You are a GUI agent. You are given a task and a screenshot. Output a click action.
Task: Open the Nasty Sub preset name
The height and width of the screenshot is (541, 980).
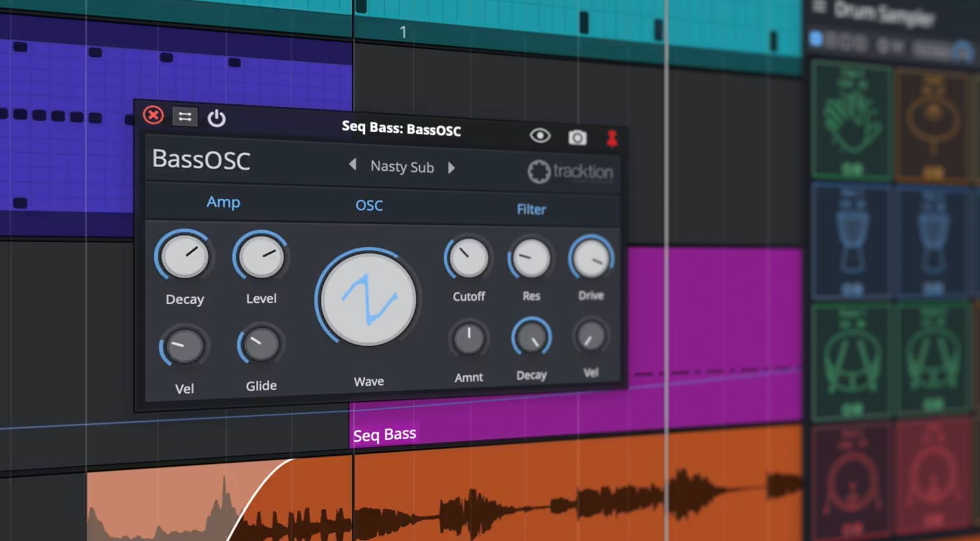tap(402, 167)
